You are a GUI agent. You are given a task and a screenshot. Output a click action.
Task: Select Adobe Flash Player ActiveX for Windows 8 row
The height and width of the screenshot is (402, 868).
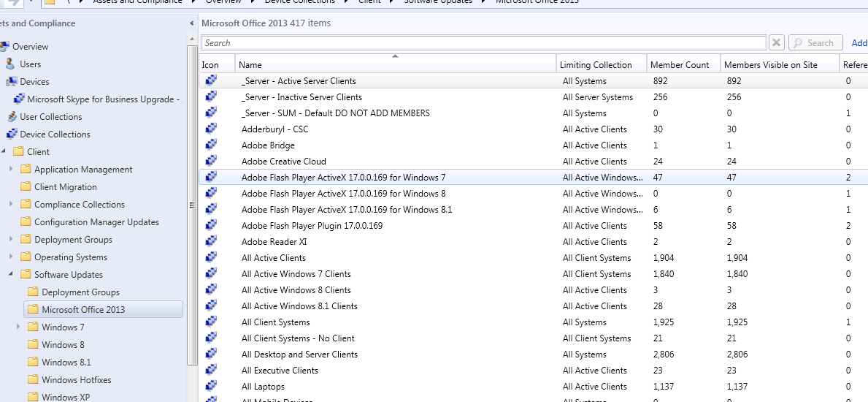click(533, 194)
